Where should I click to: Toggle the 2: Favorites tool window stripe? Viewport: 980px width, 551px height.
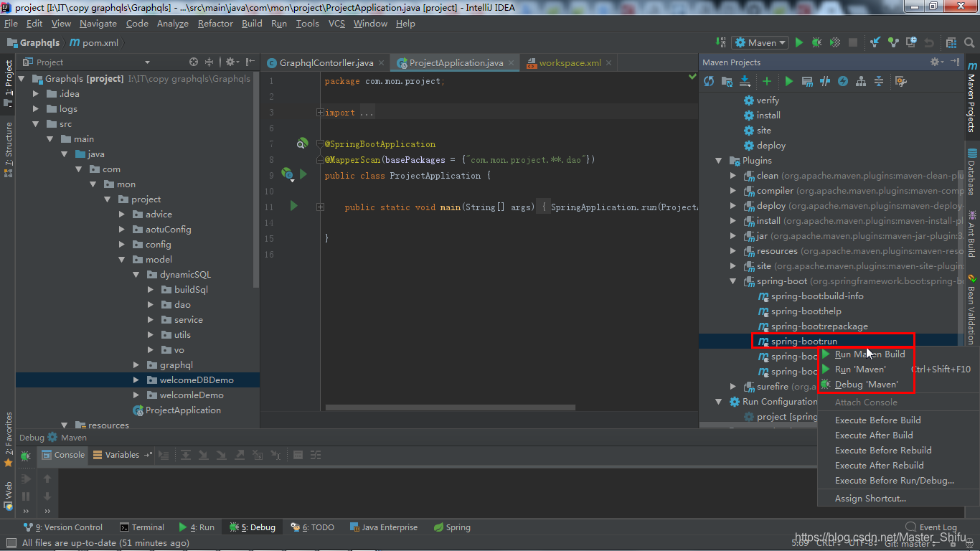click(8, 439)
